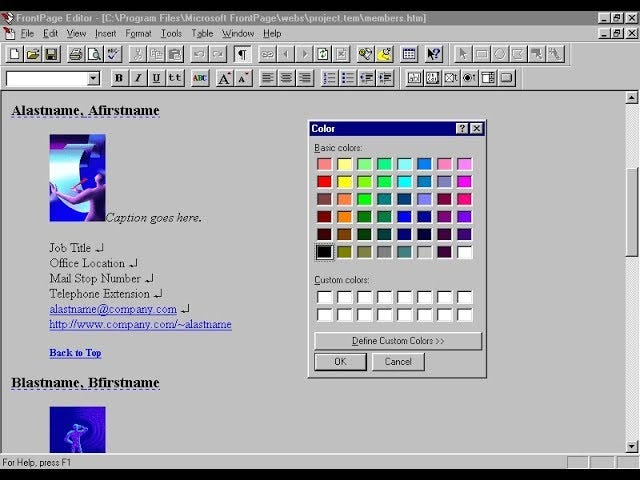This screenshot has height=480, width=640.
Task: Align text left
Action: (268, 78)
